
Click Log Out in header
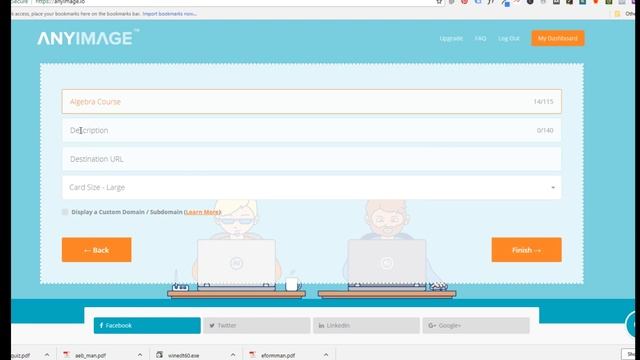pyautogui.click(x=509, y=38)
